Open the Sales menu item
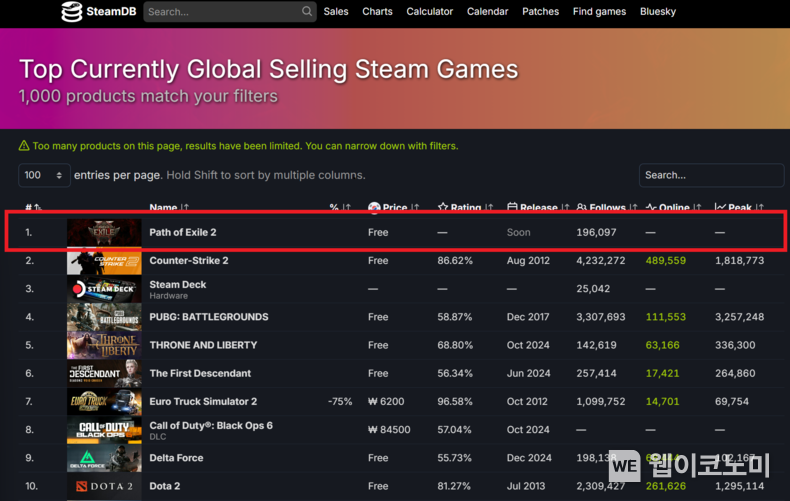The image size is (790, 501). [x=336, y=12]
